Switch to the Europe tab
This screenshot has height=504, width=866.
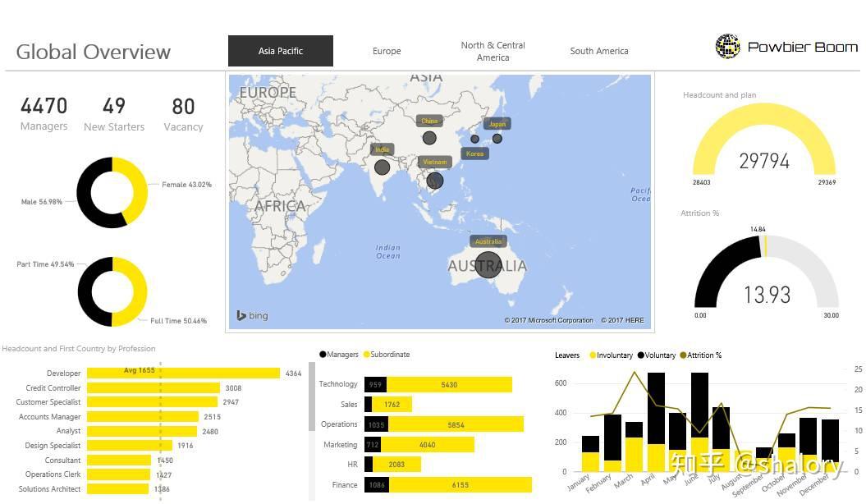(386, 51)
